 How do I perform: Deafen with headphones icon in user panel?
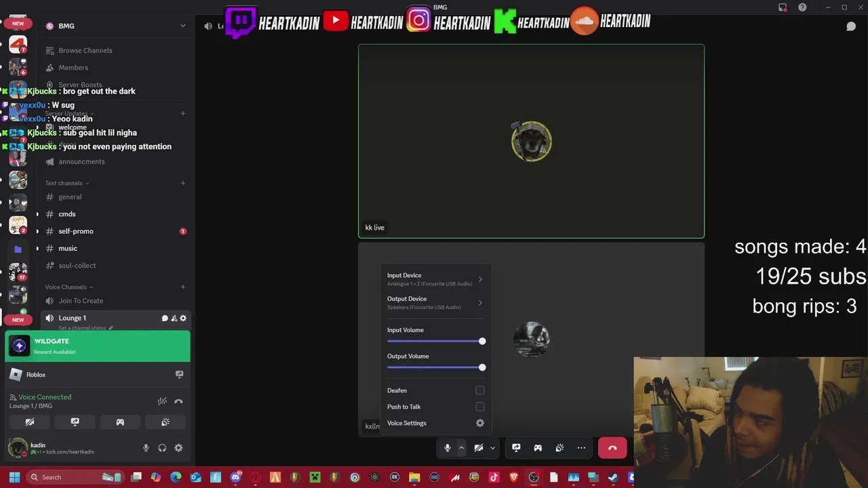(x=162, y=448)
